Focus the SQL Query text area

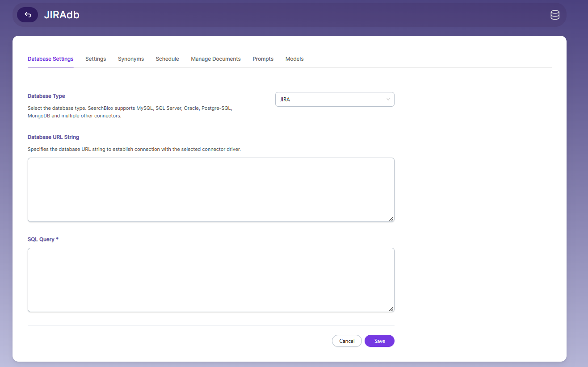(x=211, y=280)
